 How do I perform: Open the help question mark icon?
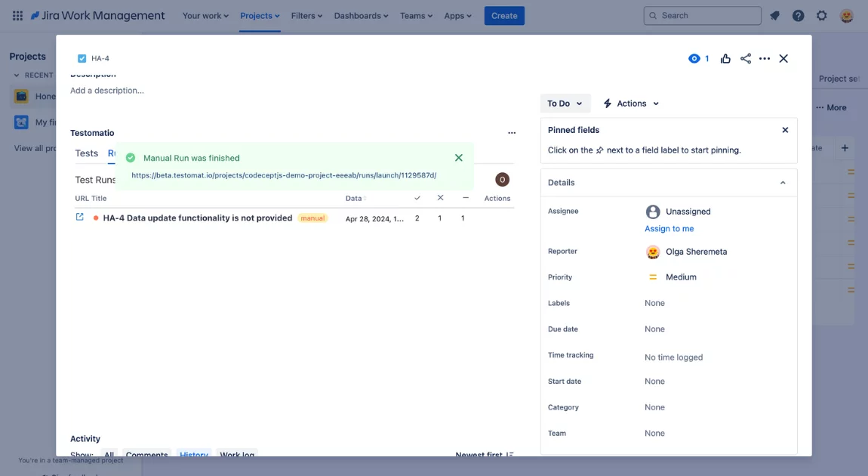[x=798, y=16]
